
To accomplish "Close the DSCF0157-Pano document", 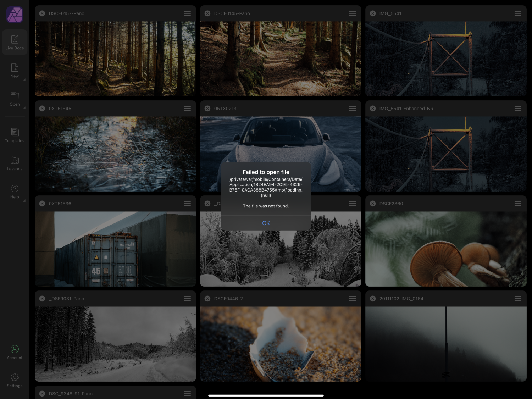I will 42,13.
